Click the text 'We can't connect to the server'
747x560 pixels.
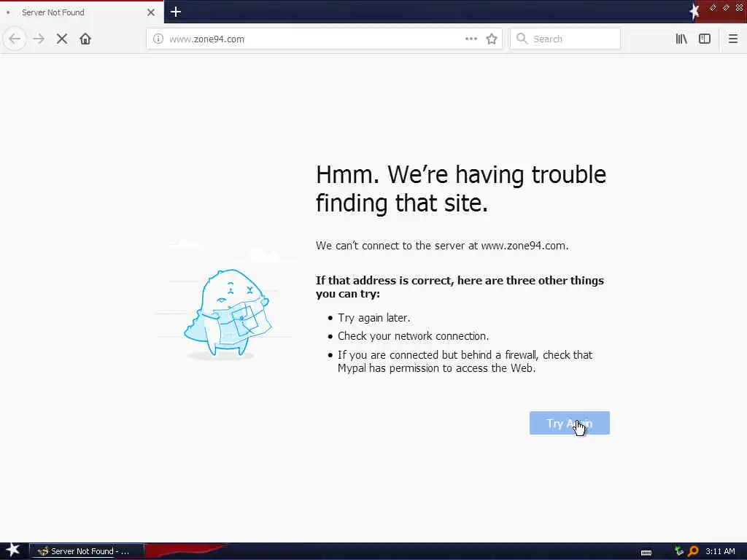point(396,246)
